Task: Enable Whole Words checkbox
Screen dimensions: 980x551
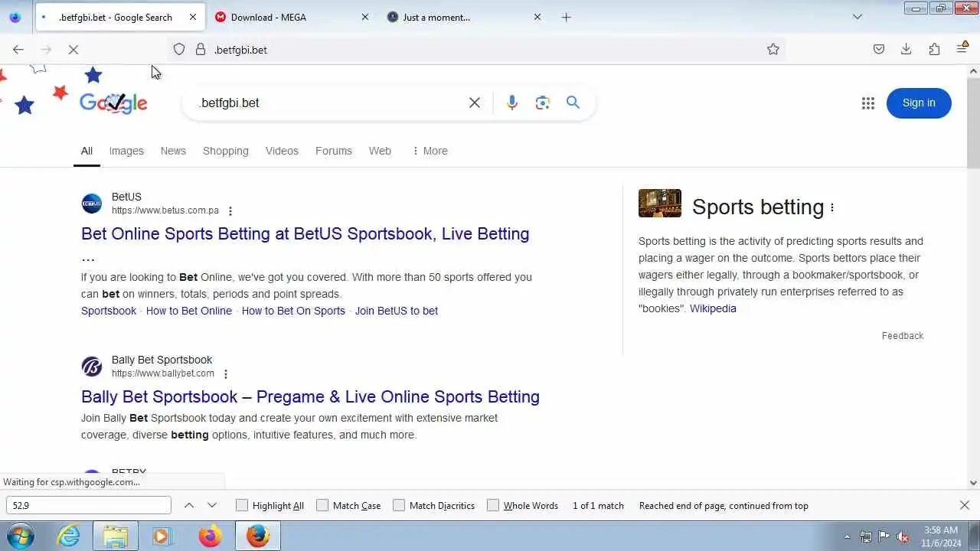Action: point(493,505)
